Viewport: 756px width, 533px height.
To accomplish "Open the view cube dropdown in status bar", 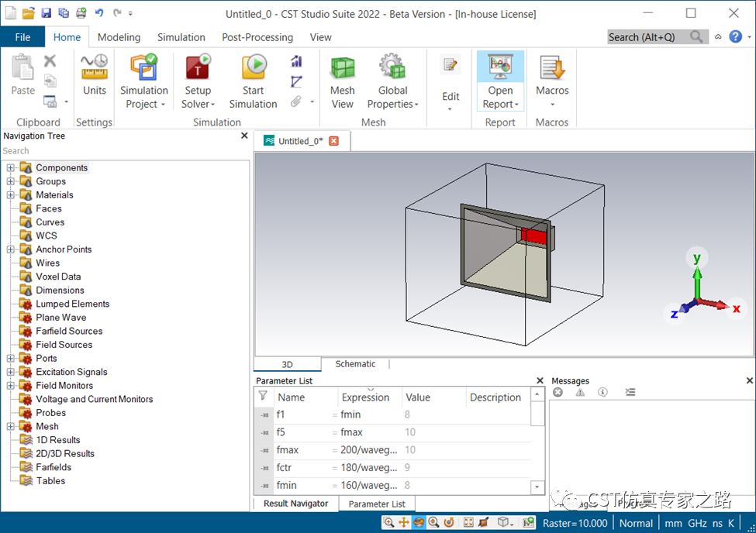I will pyautogui.click(x=511, y=524).
